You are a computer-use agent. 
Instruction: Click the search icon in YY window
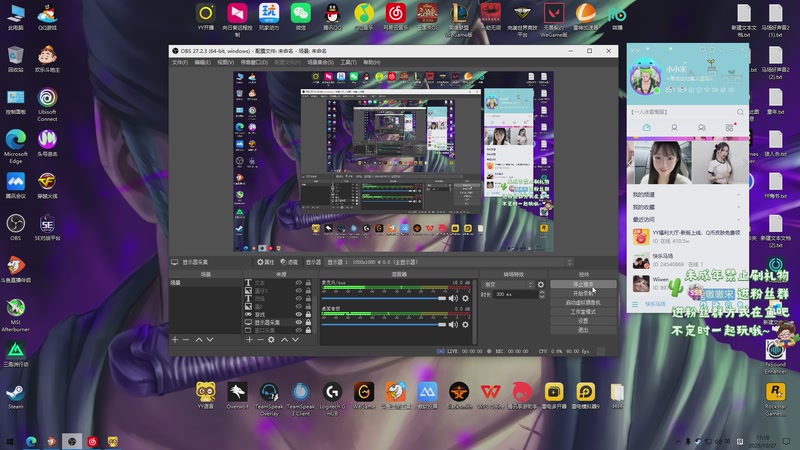(x=740, y=112)
